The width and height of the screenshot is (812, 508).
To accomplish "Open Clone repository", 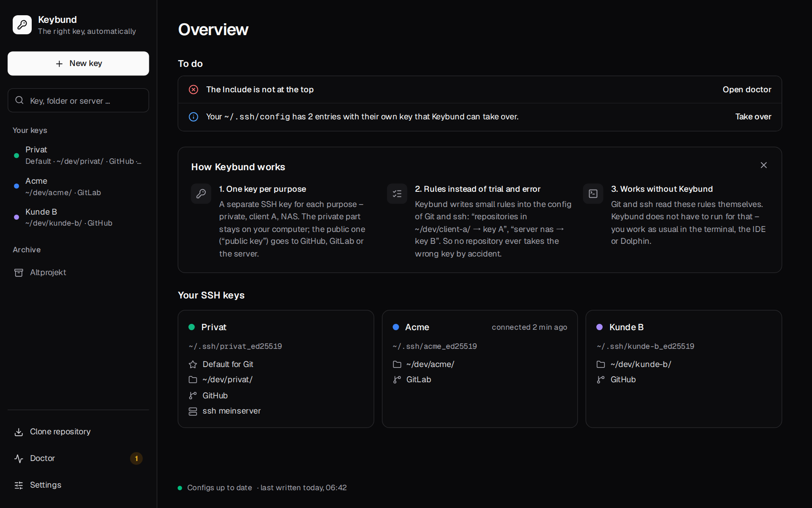I will click(x=78, y=432).
